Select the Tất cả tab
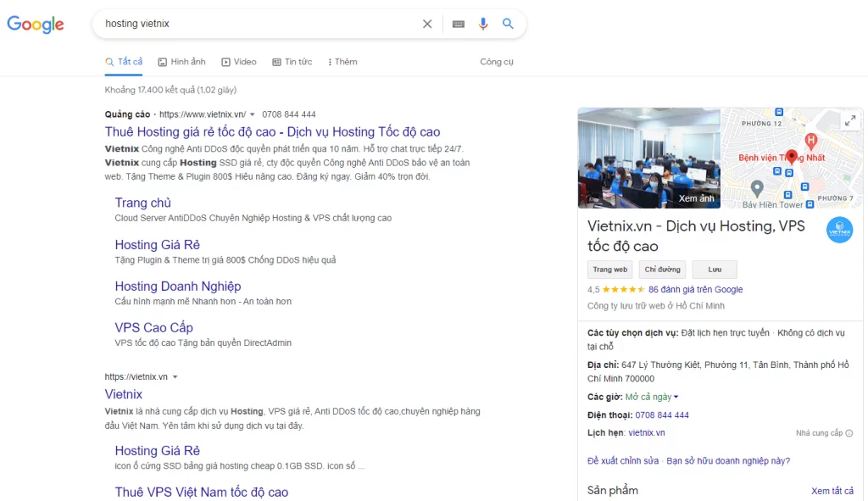The image size is (868, 501). [124, 61]
